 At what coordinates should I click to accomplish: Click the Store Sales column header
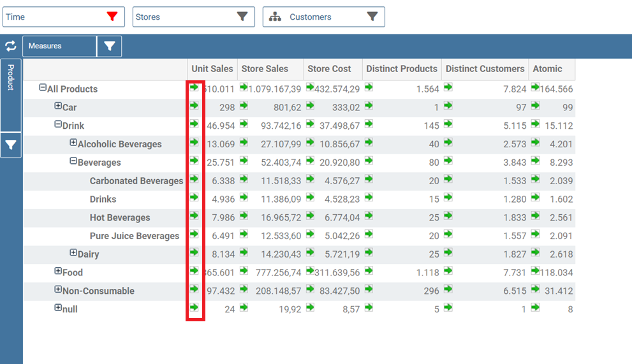[x=265, y=69]
